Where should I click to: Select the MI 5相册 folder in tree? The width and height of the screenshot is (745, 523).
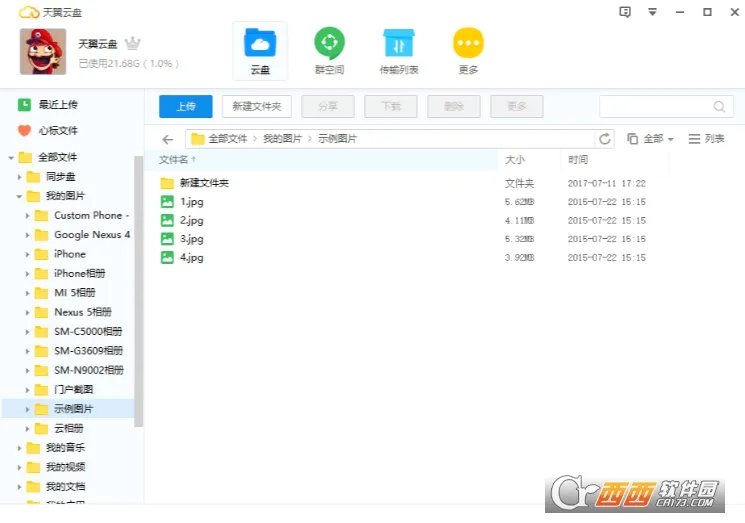point(74,293)
